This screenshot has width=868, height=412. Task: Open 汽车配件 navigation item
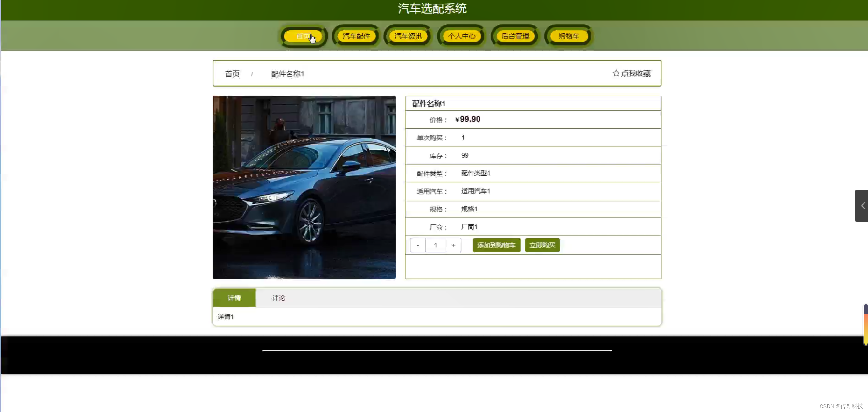point(356,36)
